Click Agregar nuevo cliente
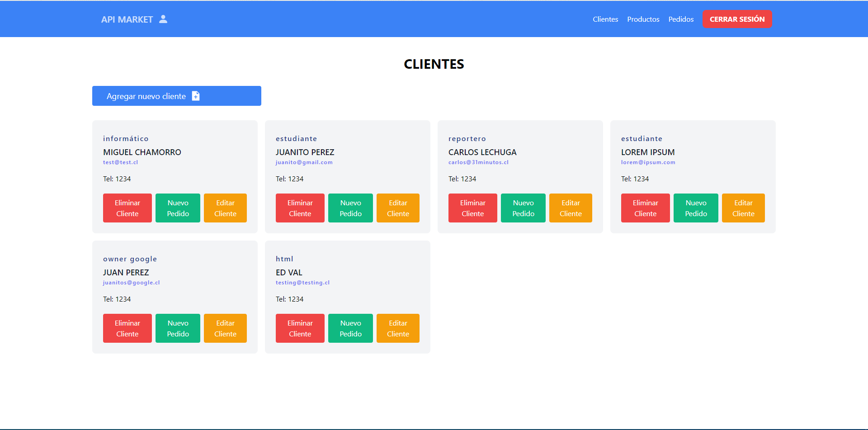The image size is (868, 430). coord(146,96)
